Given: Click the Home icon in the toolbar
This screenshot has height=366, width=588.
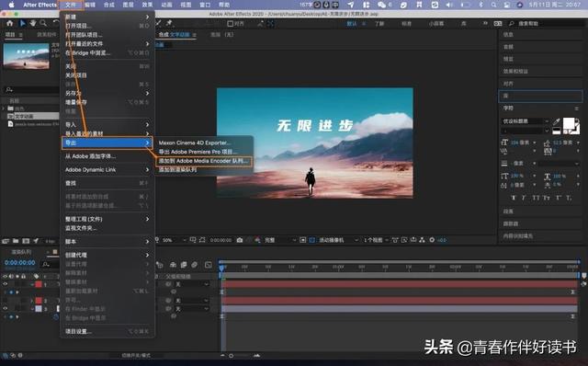Looking at the screenshot, I should 10,23.
